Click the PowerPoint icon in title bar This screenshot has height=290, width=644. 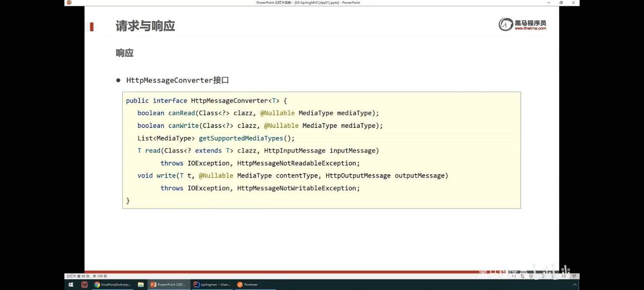[x=69, y=3]
